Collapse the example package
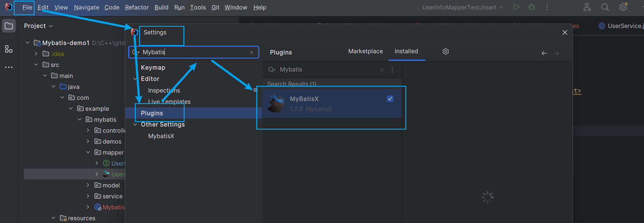 click(71, 108)
